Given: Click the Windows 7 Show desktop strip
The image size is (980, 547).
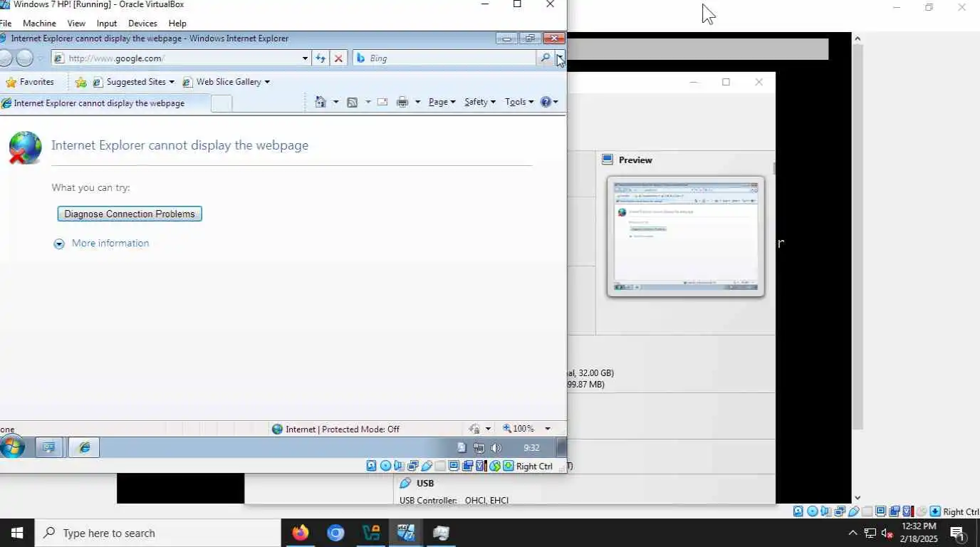Looking at the screenshot, I should point(561,447).
